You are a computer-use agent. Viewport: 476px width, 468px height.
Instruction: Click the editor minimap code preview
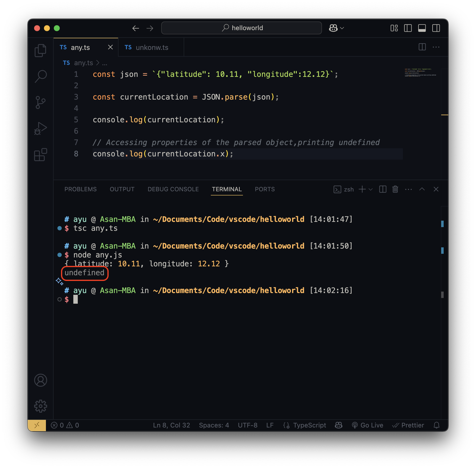click(420, 73)
